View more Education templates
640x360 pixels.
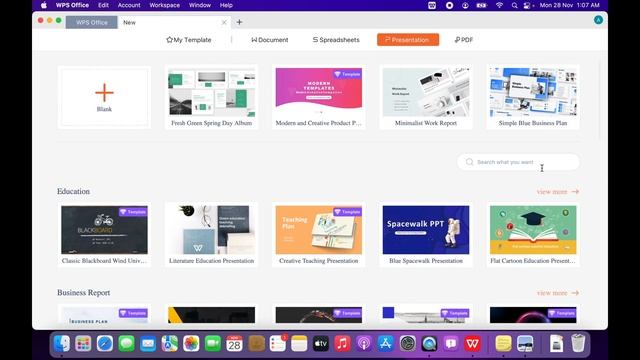point(558,191)
